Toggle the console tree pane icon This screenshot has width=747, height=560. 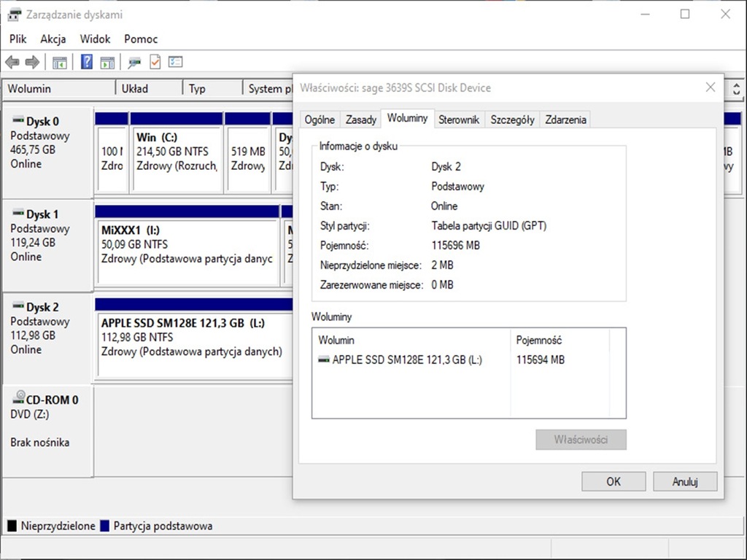pos(60,63)
